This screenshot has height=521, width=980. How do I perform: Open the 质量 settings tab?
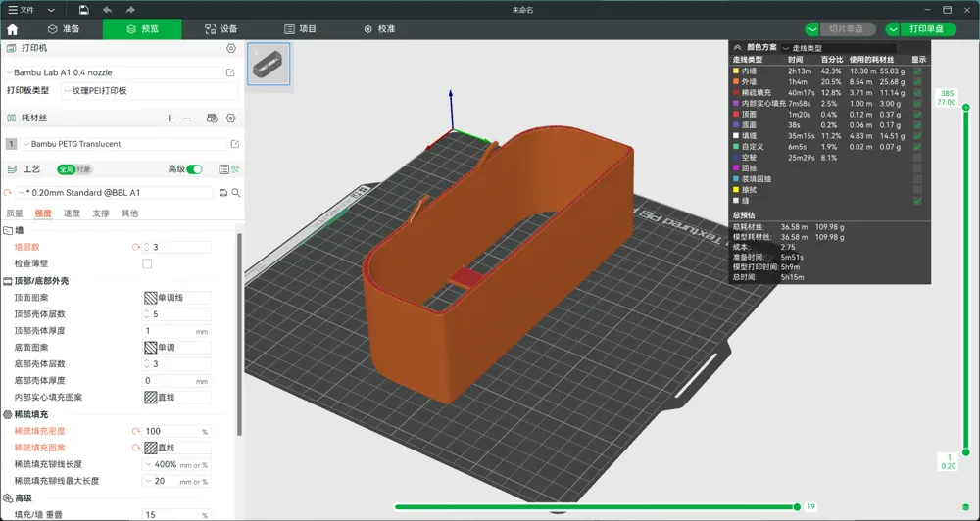(15, 213)
